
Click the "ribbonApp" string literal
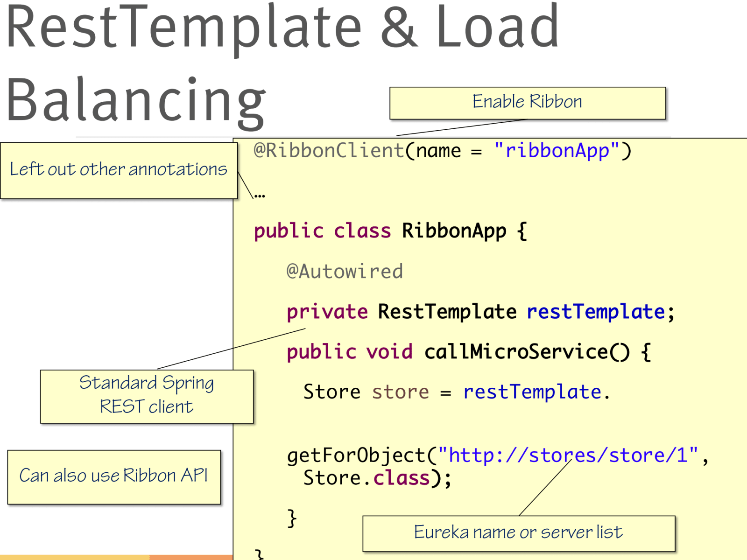(x=557, y=151)
